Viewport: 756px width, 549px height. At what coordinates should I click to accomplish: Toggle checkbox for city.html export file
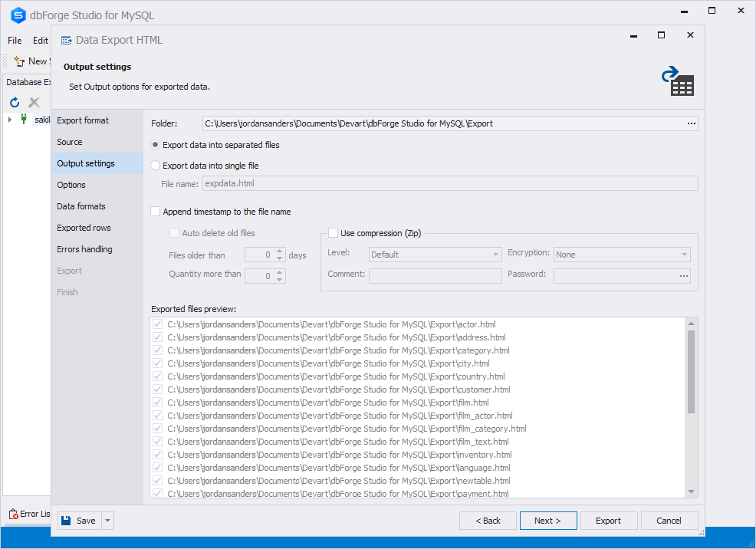pyautogui.click(x=157, y=363)
